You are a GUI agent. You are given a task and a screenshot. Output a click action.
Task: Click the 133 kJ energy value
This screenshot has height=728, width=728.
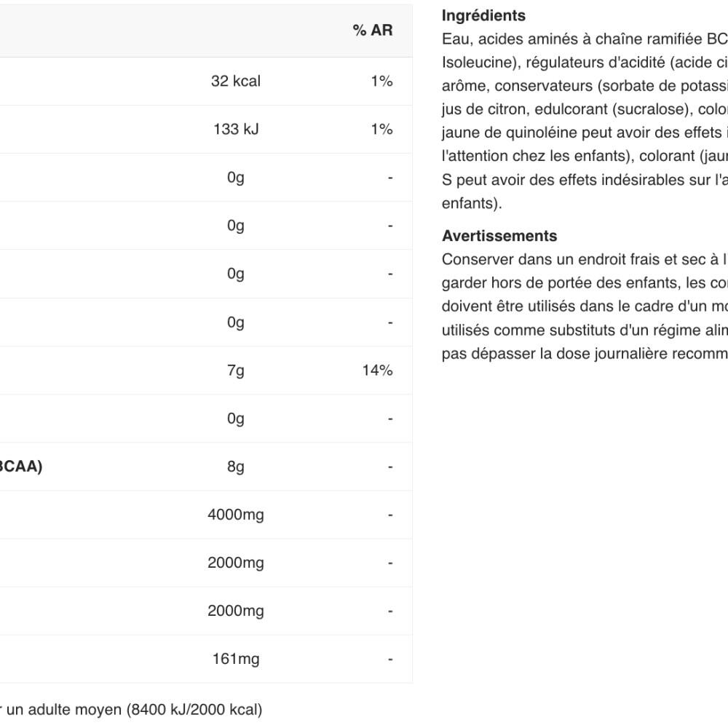(x=235, y=129)
